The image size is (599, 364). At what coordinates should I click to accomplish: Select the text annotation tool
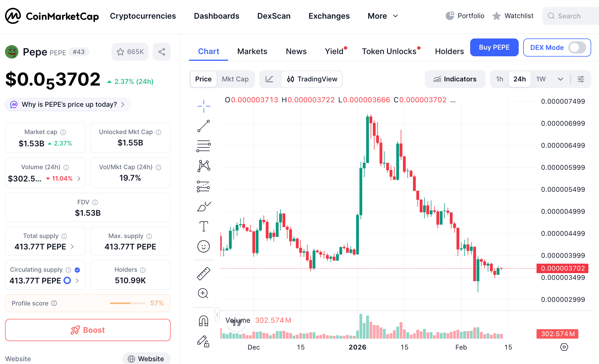click(x=204, y=226)
